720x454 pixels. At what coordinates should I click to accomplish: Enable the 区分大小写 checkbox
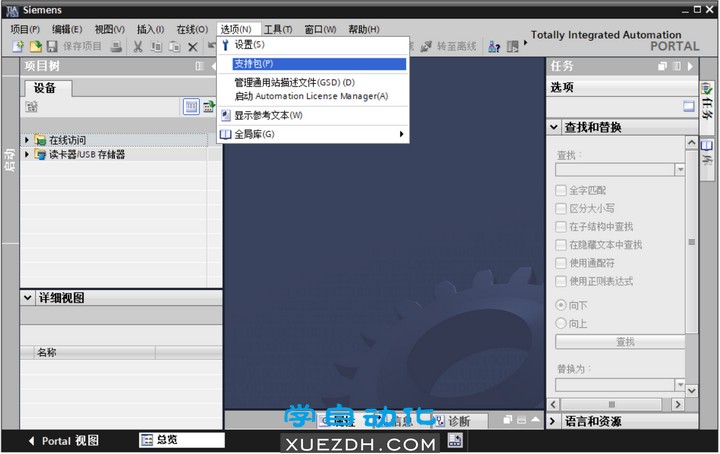[561, 208]
